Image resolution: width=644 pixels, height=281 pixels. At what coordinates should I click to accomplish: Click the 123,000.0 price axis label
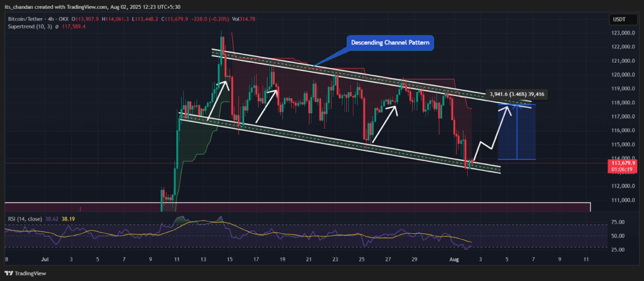623,33
